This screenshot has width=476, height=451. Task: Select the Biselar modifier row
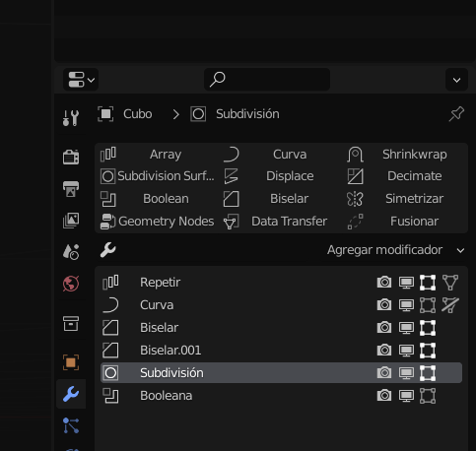(x=281, y=328)
